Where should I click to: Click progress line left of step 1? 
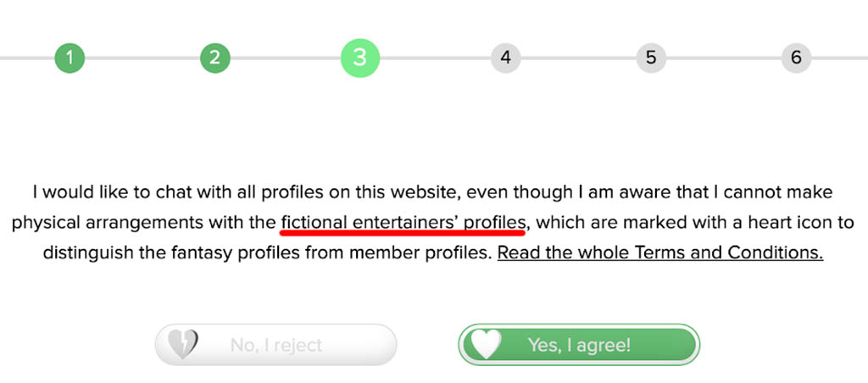27,58
